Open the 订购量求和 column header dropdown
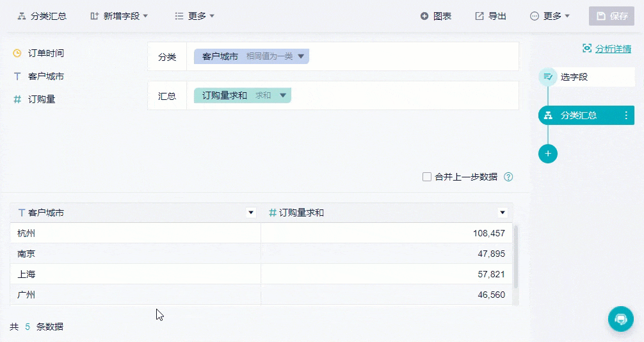The height and width of the screenshot is (342, 644). click(x=503, y=213)
